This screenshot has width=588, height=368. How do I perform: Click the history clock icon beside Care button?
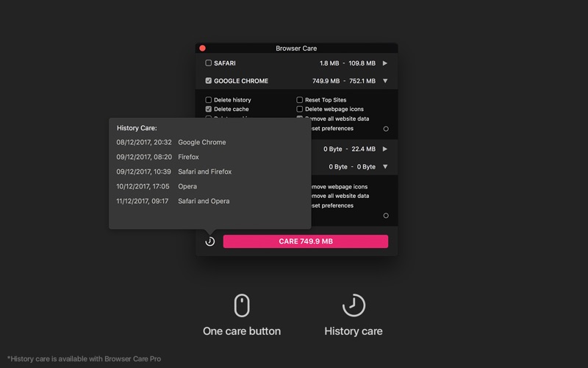(210, 241)
